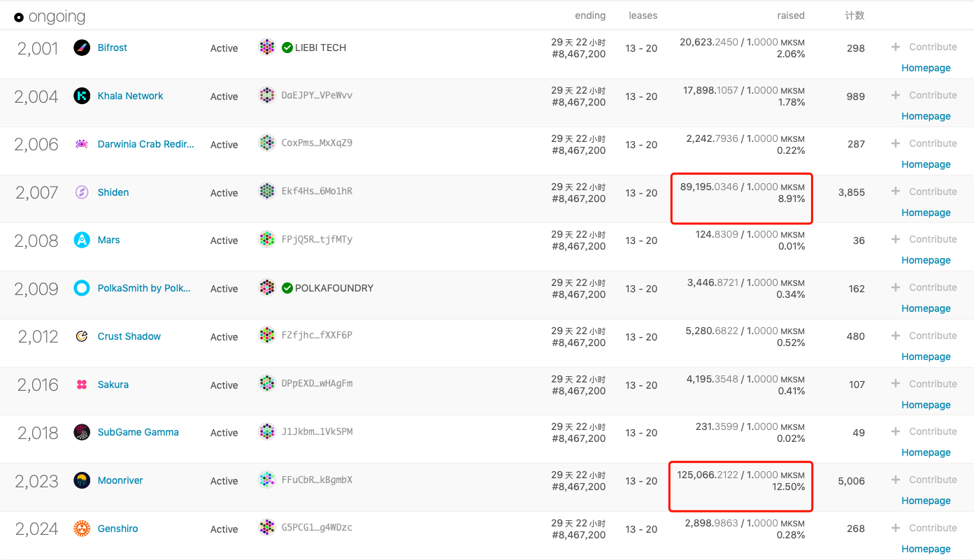Contribute to the Crust Shadow crowdloan
Screen dimensions: 974x560
924,336
